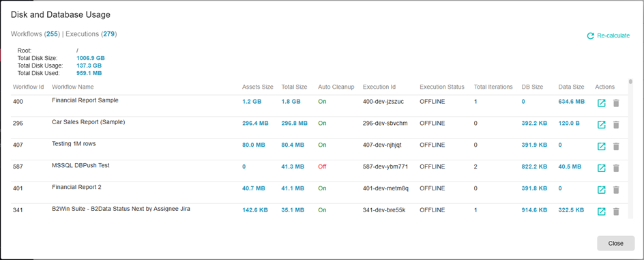Click DB size 914.6 KB

(x=534, y=210)
